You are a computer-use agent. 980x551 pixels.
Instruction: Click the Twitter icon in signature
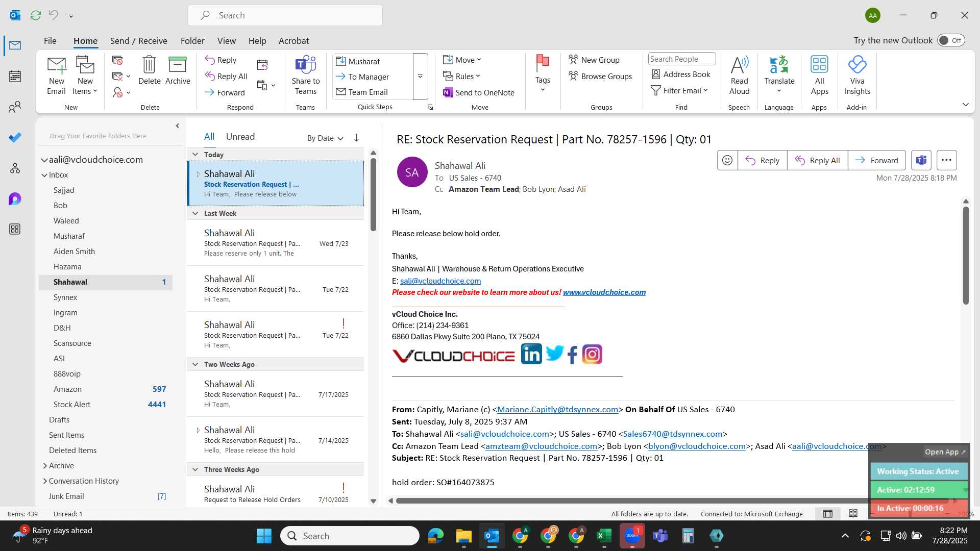(x=554, y=353)
